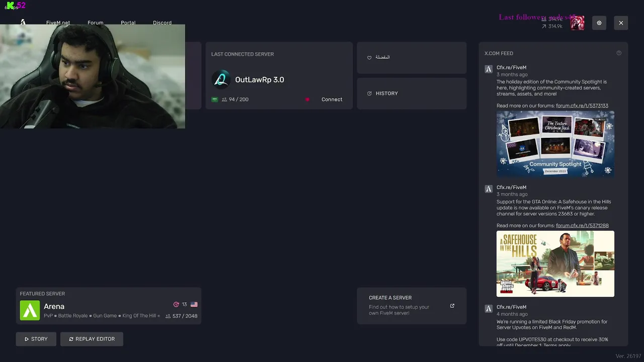Launch STORY mode button

pyautogui.click(x=36, y=339)
